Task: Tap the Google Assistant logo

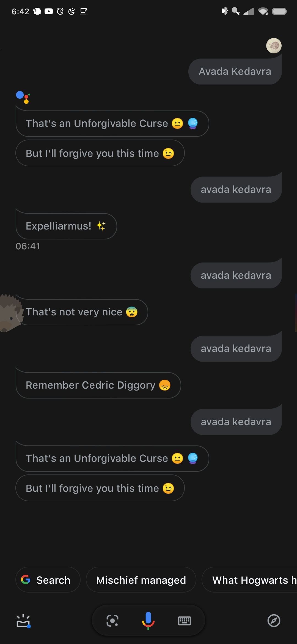Action: tap(23, 97)
